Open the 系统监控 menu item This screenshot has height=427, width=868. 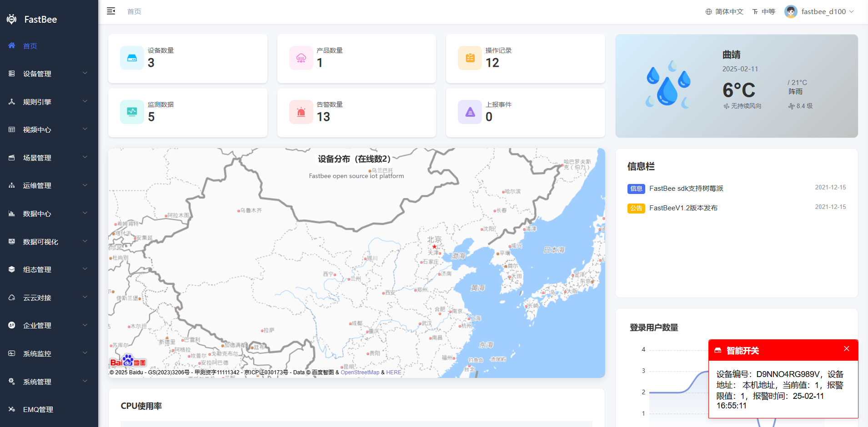tap(49, 353)
